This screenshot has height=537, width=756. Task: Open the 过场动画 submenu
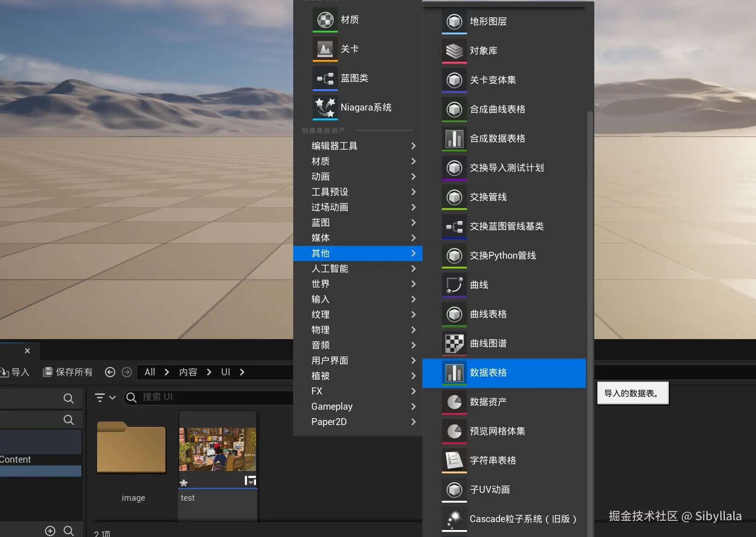[x=358, y=207]
